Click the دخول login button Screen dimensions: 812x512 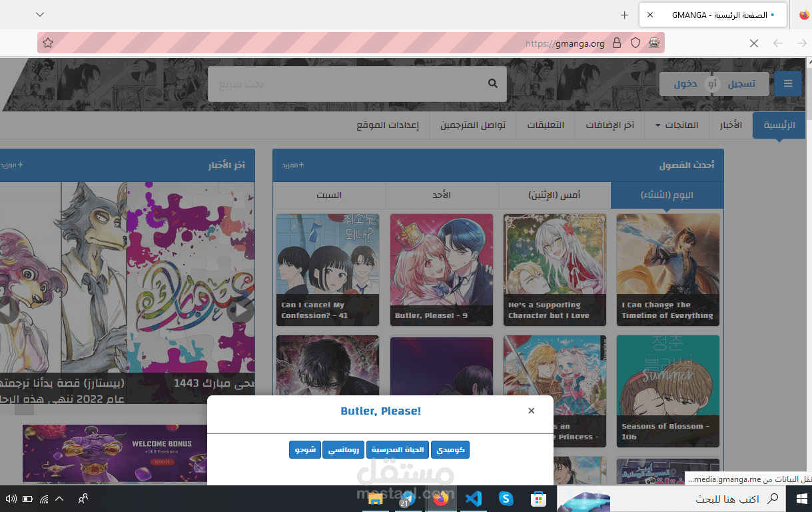[685, 83]
